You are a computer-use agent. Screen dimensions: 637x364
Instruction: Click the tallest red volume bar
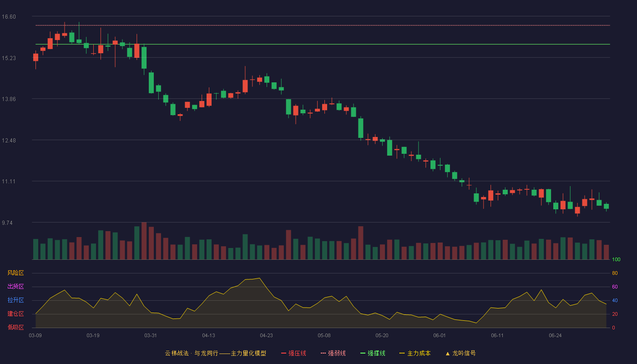(144, 241)
